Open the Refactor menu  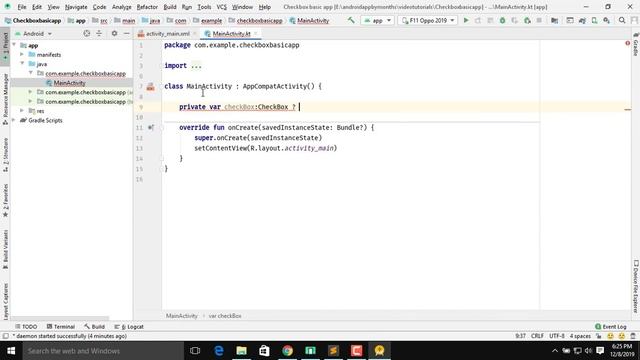click(x=147, y=7)
